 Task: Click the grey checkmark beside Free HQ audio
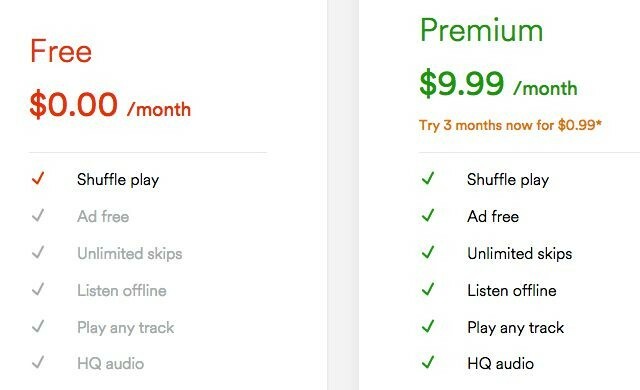[x=38, y=362]
